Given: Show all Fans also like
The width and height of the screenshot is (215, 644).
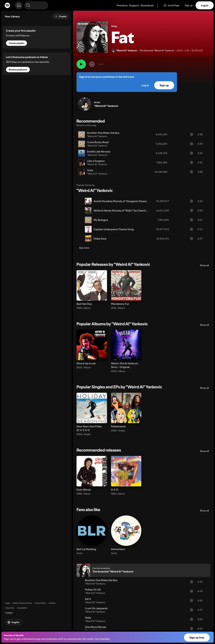Looking at the screenshot, I should pyautogui.click(x=204, y=511).
